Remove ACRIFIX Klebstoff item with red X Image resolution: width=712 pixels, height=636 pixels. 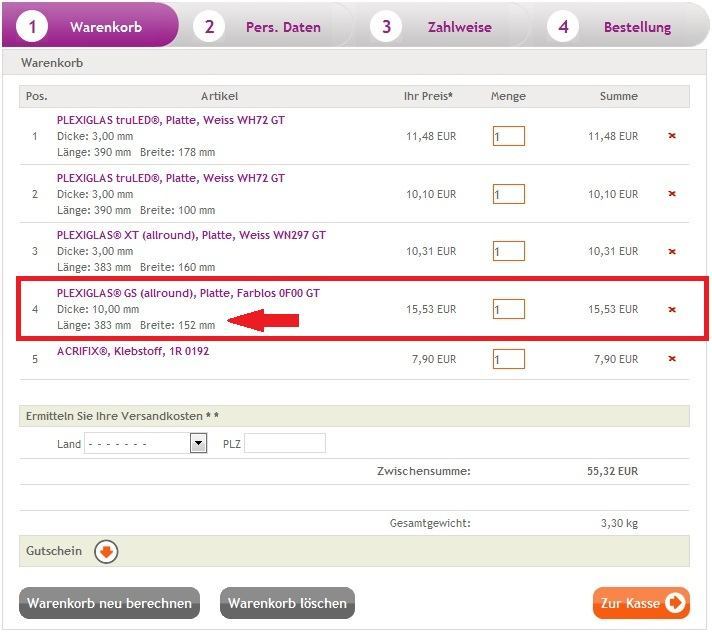tap(672, 359)
